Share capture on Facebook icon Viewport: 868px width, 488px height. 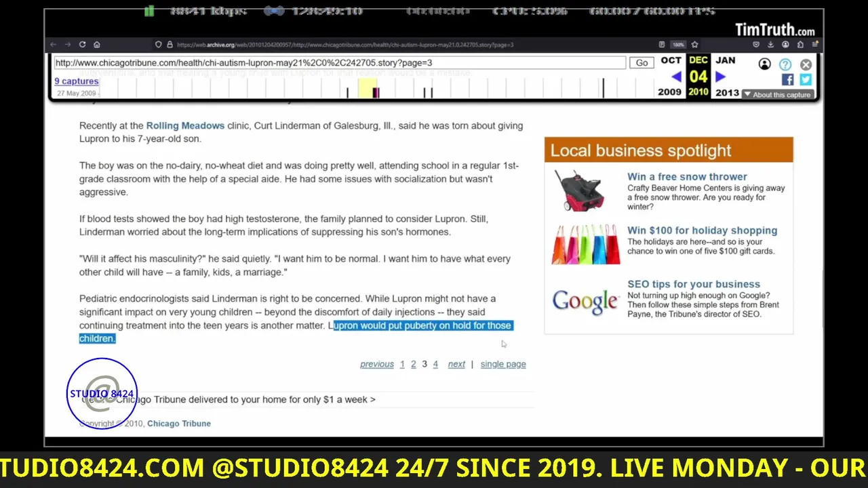[787, 79]
